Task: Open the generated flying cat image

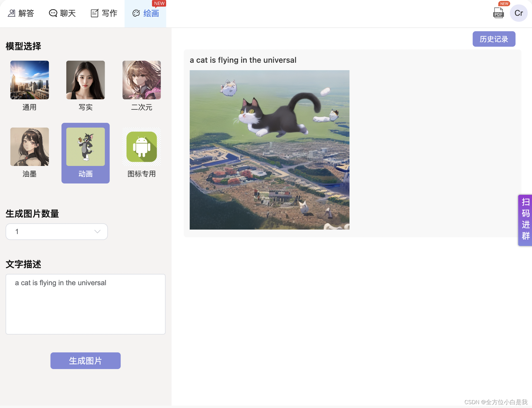Action: coord(269,150)
